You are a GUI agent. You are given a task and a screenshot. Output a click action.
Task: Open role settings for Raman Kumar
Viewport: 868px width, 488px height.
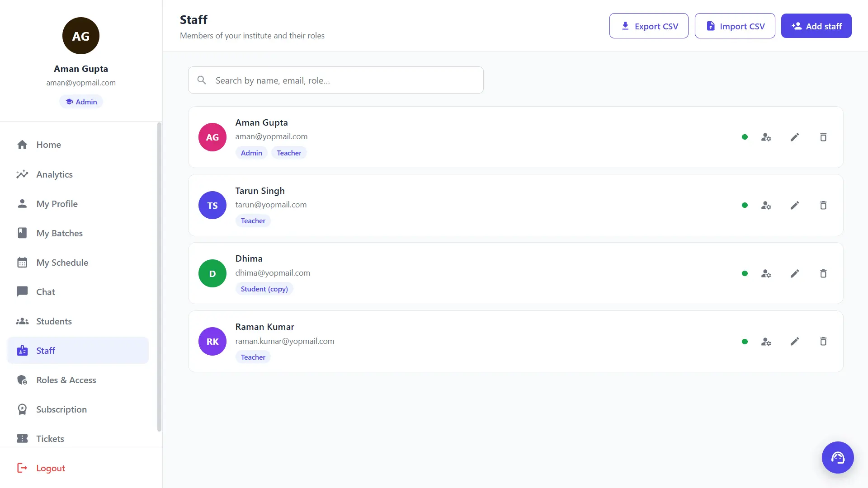pyautogui.click(x=766, y=342)
